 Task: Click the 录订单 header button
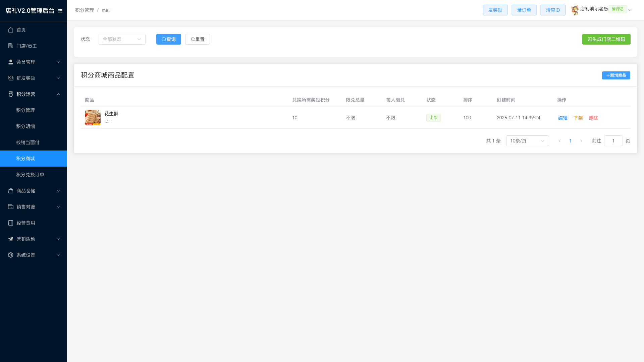pos(524,10)
